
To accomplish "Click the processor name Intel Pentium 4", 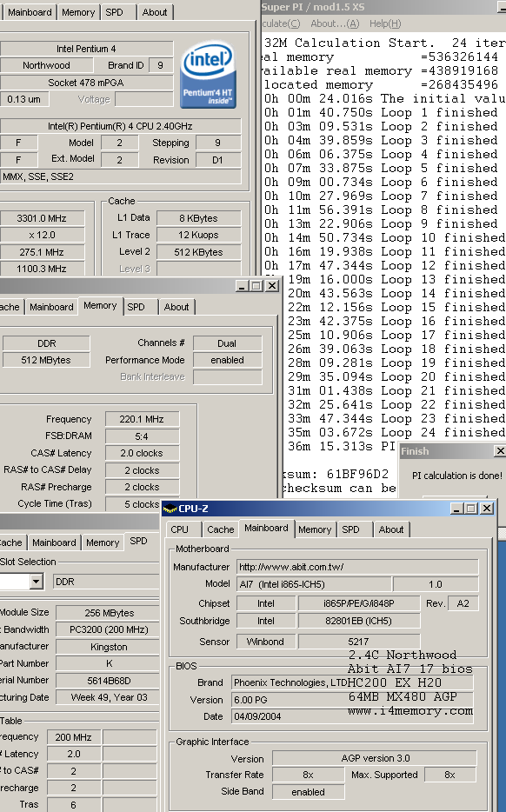I will 86,49.
